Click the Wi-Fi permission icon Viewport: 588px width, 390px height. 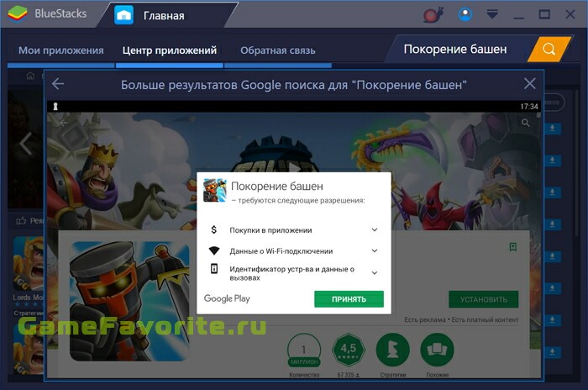tap(213, 250)
